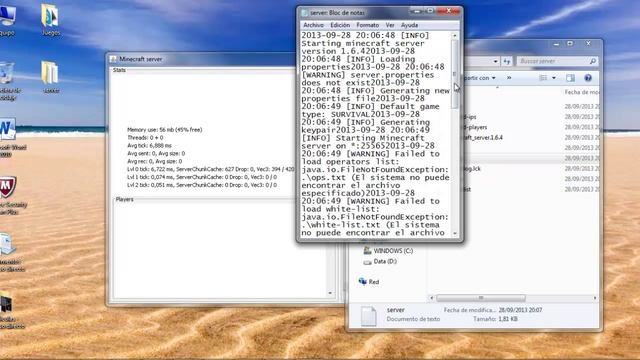Click the Avg tick stats line
Image resolution: width=640 pixels, height=360 pixels.
coord(149,145)
